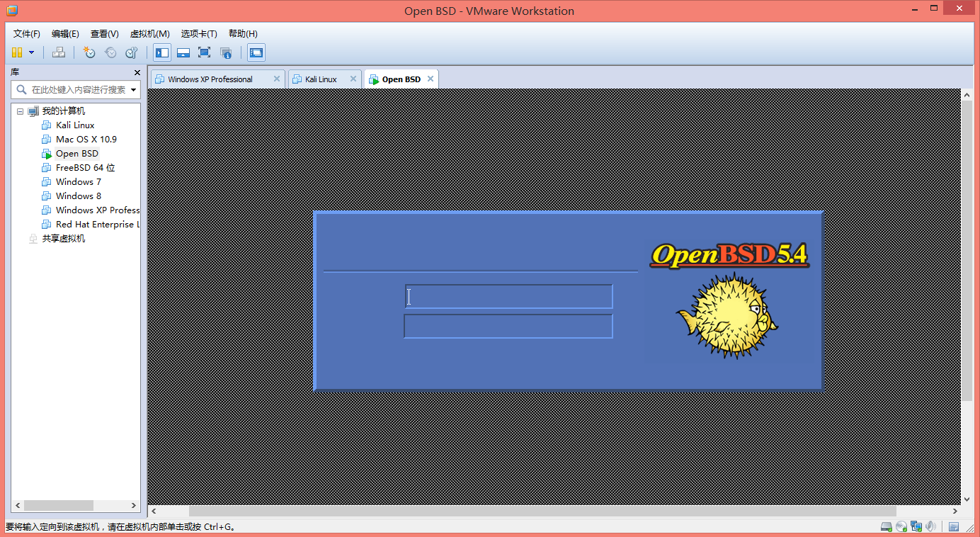980x537 pixels.
Task: Toggle the library sidebar view icon
Action: pos(162,52)
